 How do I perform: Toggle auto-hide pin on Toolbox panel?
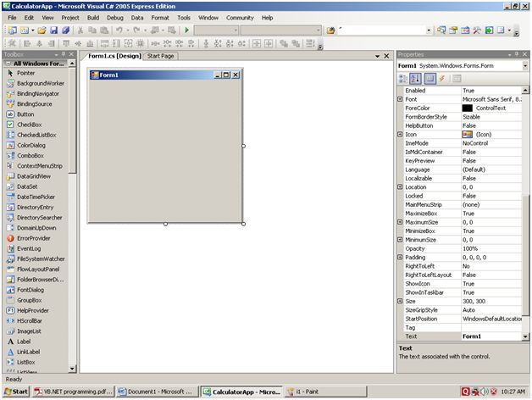[x=63, y=54]
